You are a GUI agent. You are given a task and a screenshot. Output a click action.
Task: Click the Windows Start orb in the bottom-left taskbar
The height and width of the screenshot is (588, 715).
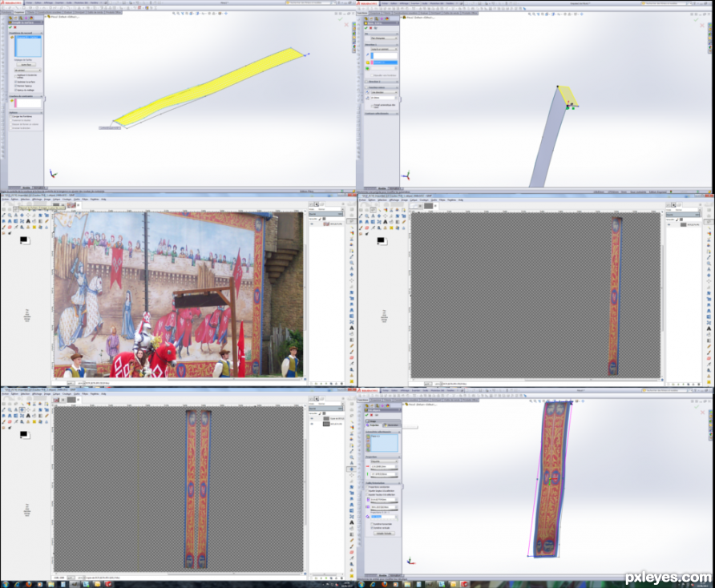tap(6, 584)
